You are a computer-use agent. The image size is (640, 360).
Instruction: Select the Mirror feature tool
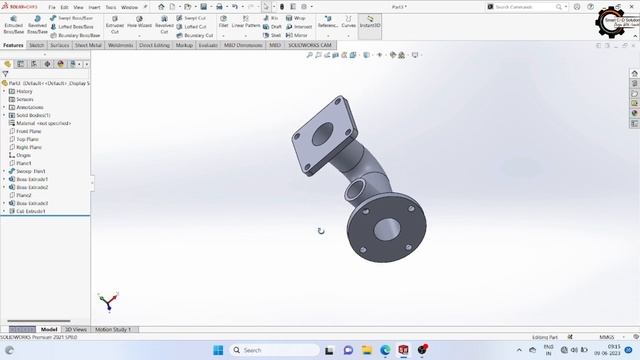tap(296, 36)
